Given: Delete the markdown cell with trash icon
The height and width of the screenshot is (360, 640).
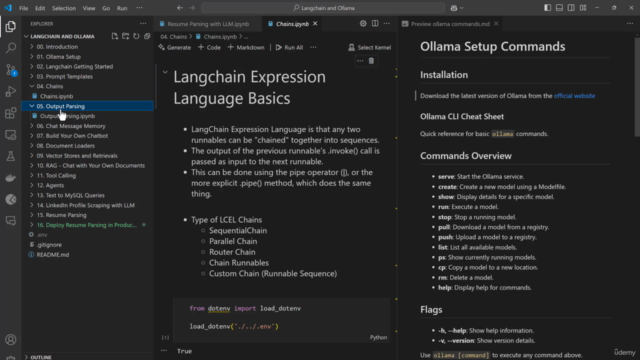Looking at the screenshot, I should tap(371, 61).
